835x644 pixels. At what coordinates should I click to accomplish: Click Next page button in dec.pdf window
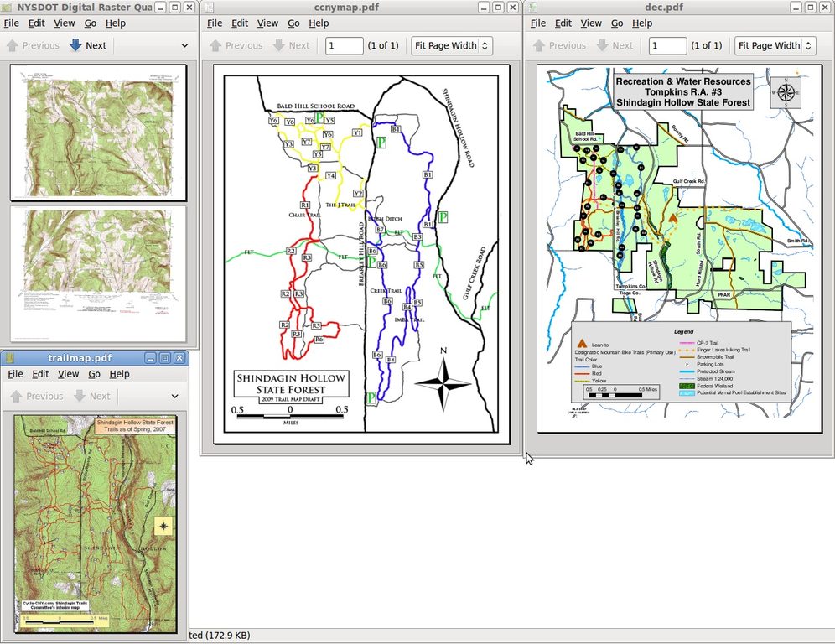[x=615, y=45]
